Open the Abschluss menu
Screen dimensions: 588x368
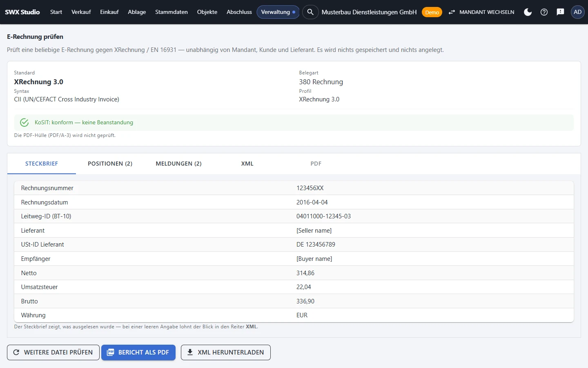coord(239,12)
